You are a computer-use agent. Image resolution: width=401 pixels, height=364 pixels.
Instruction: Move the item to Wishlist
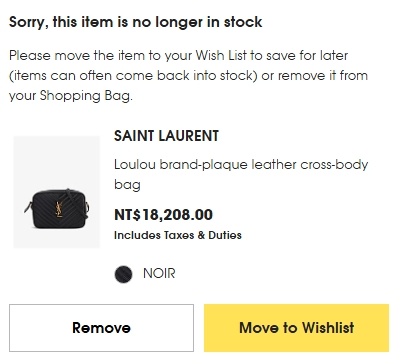point(296,328)
